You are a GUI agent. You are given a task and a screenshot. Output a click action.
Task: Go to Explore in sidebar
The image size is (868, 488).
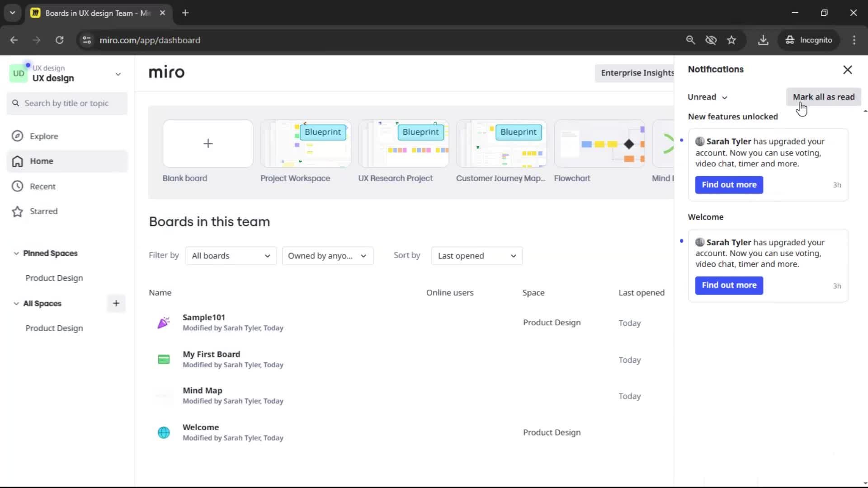[x=67, y=136]
